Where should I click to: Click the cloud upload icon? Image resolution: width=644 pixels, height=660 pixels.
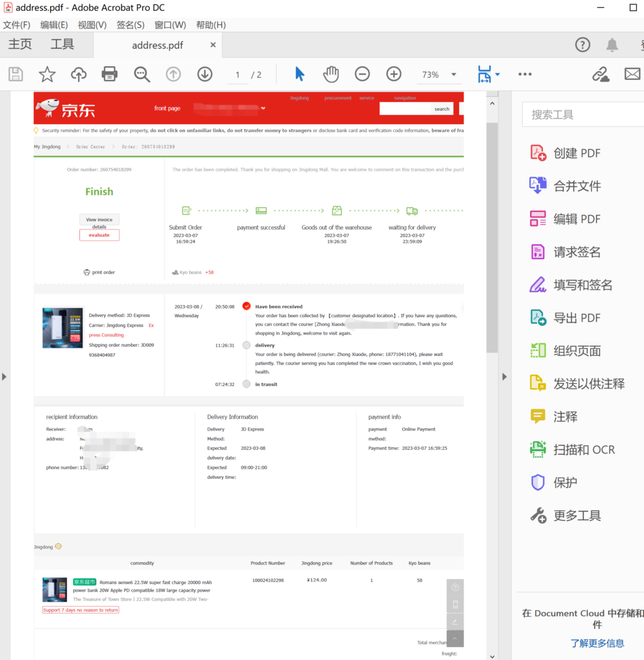click(79, 75)
